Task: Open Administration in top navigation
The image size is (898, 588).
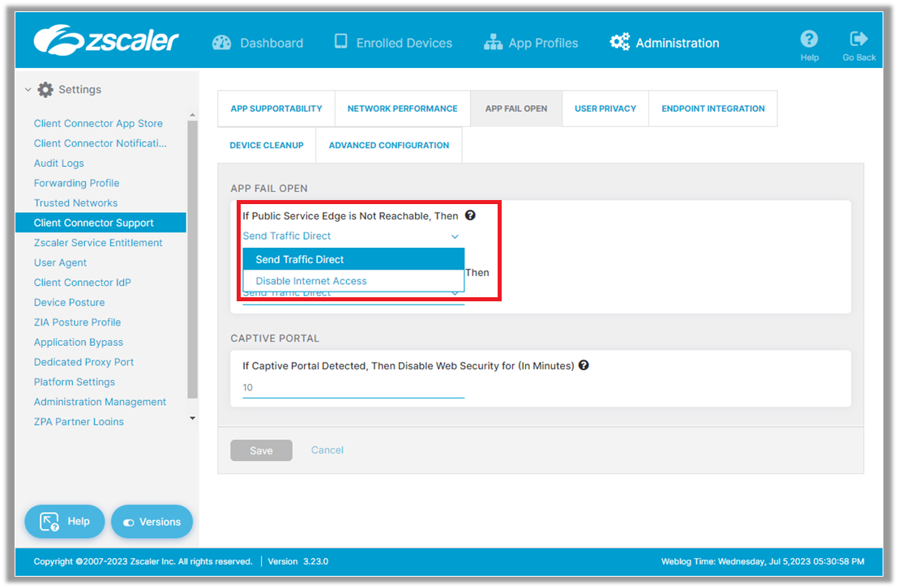Action: 665,43
